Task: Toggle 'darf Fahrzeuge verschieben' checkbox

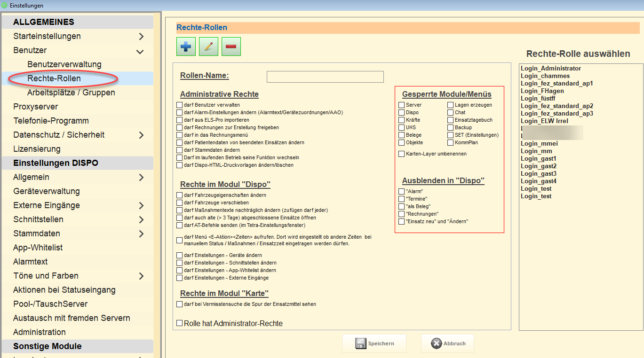Action: click(179, 203)
